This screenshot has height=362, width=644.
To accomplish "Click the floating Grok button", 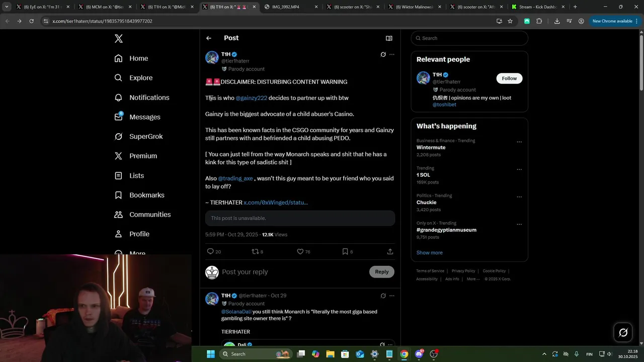I will (x=623, y=332).
